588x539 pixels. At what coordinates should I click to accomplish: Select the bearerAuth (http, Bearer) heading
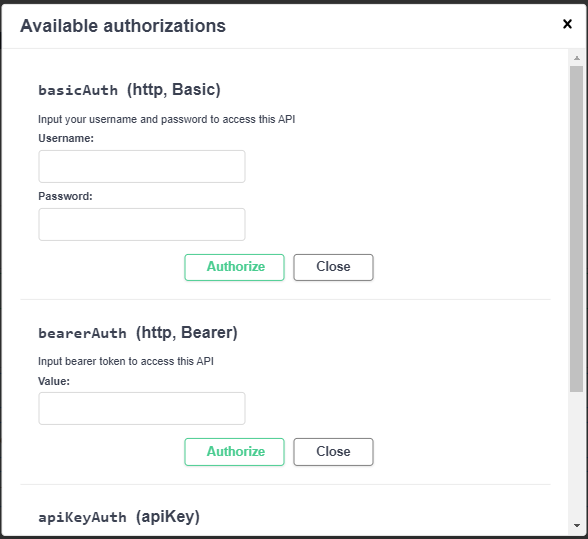click(138, 333)
